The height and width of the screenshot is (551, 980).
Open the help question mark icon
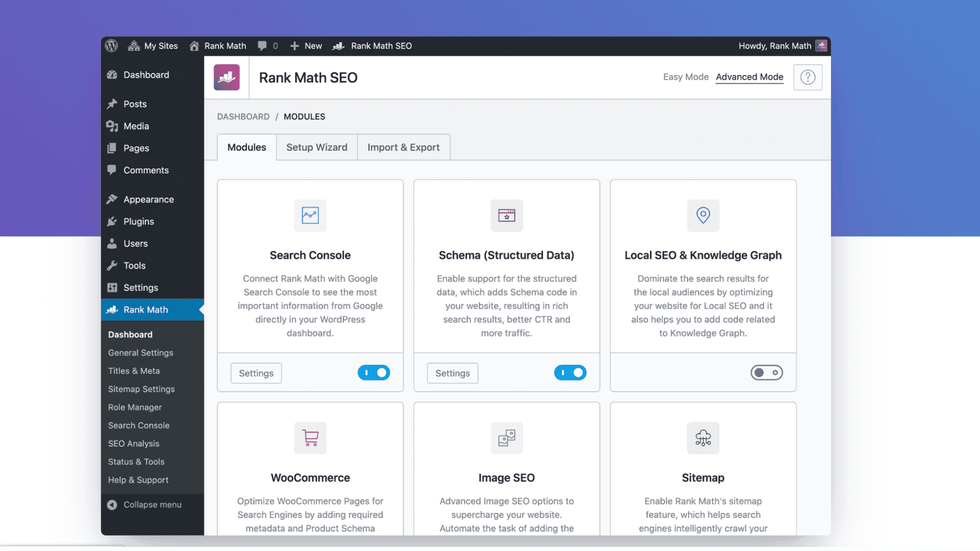[807, 77]
